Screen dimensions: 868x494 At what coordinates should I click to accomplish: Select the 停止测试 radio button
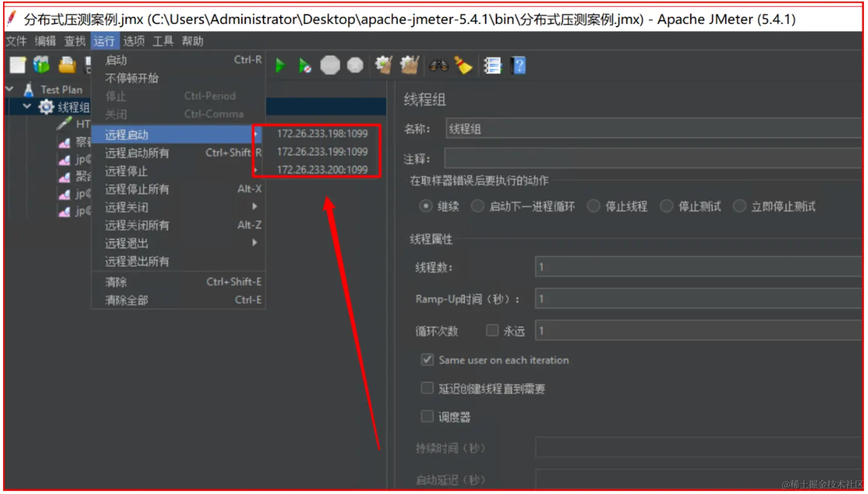[667, 206]
